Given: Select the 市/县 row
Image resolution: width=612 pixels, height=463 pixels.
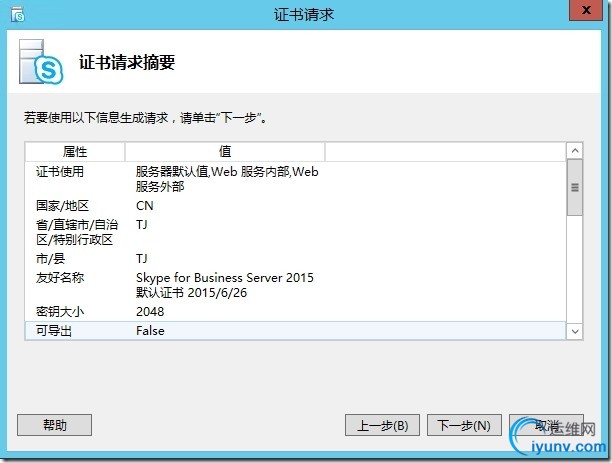Looking at the screenshot, I should pyautogui.click(x=295, y=258).
